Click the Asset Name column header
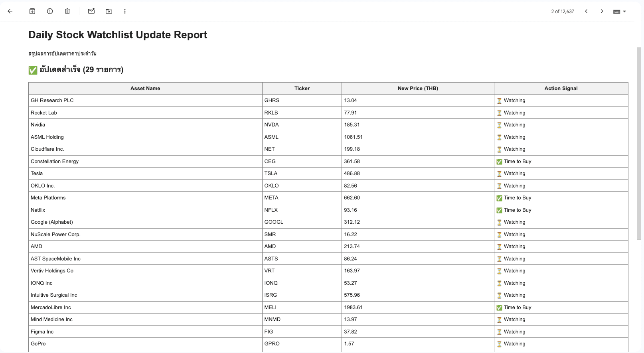644x353 pixels. click(x=145, y=89)
